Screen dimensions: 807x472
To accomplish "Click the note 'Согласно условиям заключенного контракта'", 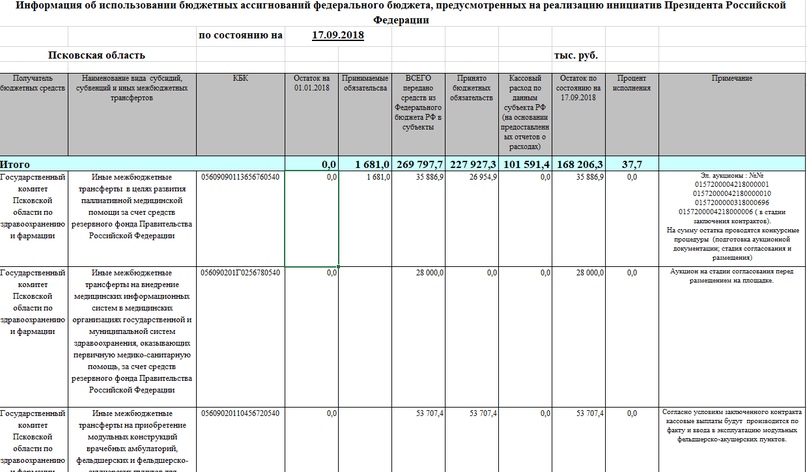I will pos(732,440).
